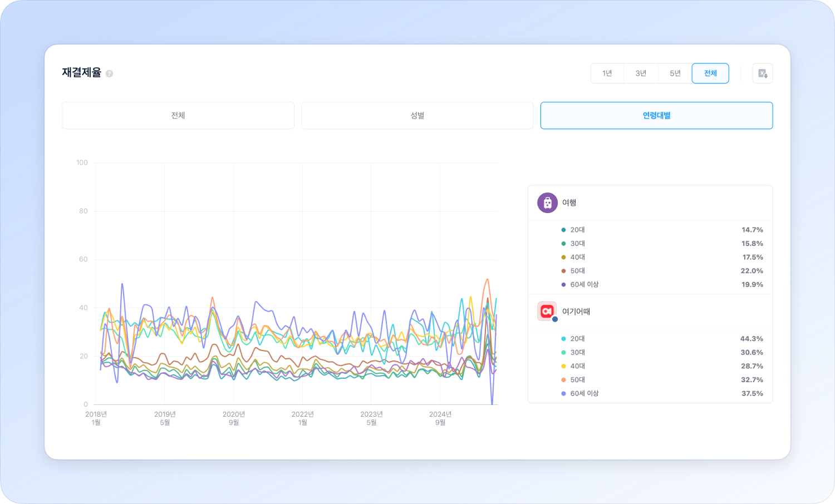The height and width of the screenshot is (504, 835).
Task: Click 여행 60세 이상 legend color dot
Action: point(563,285)
